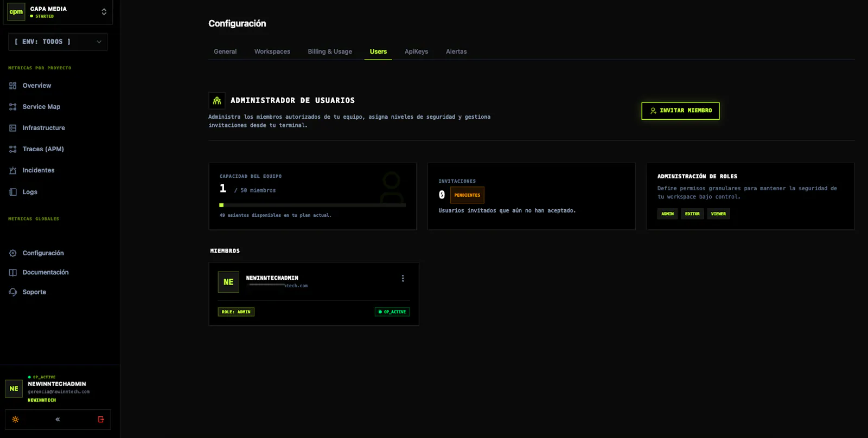Screen dimensions: 868x438
Task: Open the ENV: TODOS environment dropdown
Action: tap(58, 42)
